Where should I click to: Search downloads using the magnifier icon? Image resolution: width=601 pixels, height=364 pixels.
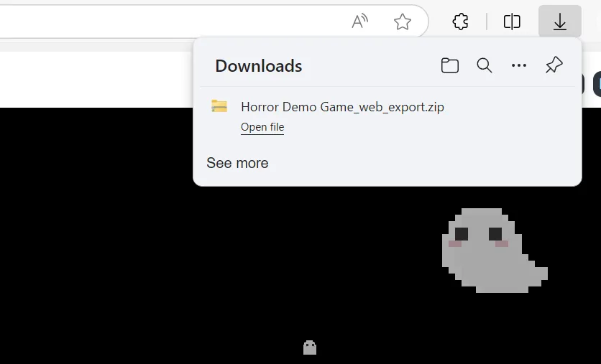point(485,66)
